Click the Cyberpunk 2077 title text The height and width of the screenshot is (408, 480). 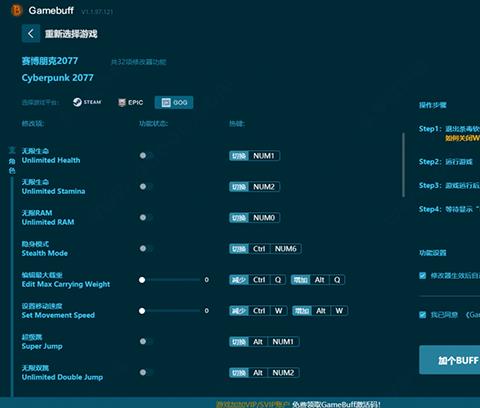click(x=58, y=78)
